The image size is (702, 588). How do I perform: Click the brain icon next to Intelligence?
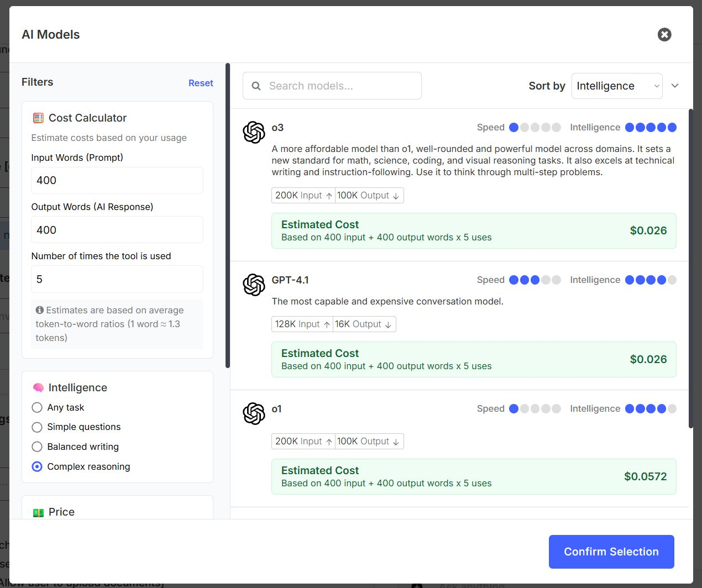[38, 388]
